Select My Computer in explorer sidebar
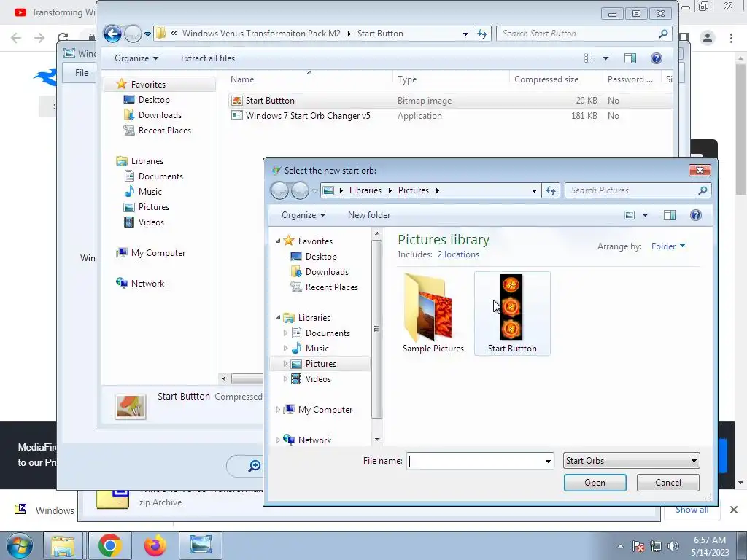Viewport: 747px width, 560px height. click(x=158, y=253)
